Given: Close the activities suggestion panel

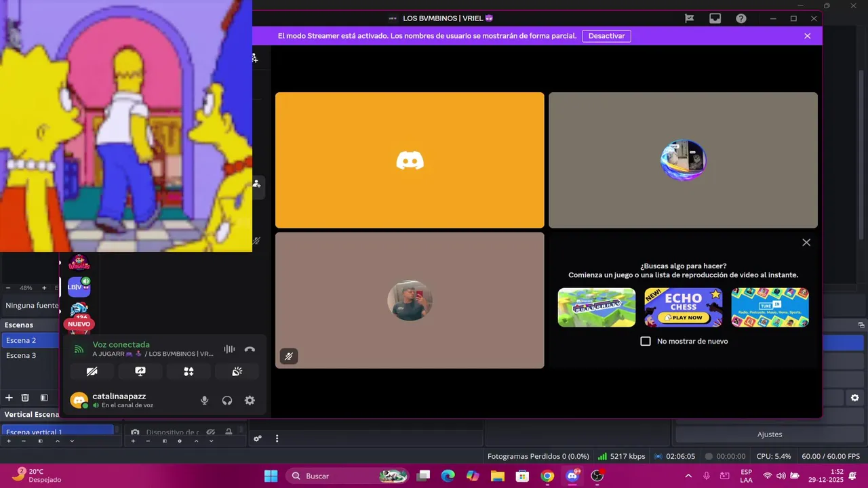Looking at the screenshot, I should click(x=806, y=242).
